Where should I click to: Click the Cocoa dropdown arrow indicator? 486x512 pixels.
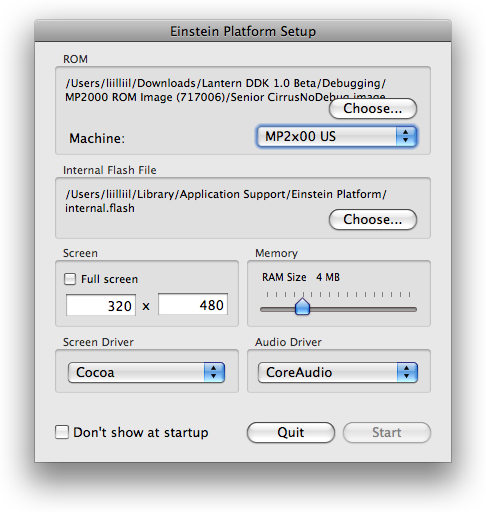point(214,372)
